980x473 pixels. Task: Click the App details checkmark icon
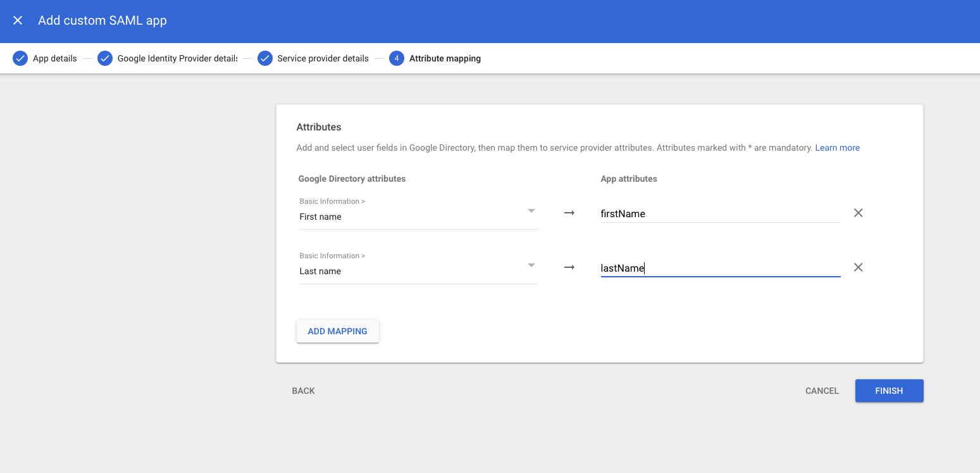point(20,58)
